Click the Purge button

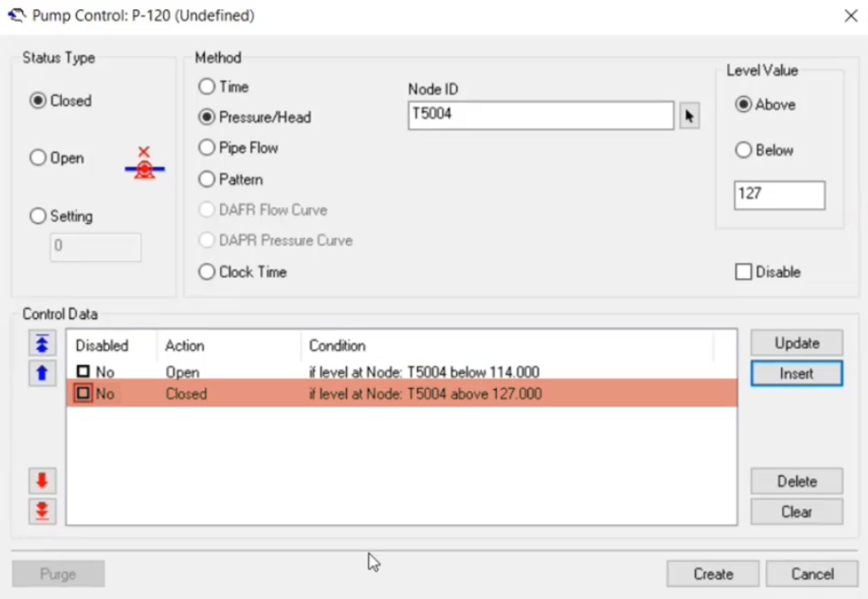pyautogui.click(x=58, y=574)
